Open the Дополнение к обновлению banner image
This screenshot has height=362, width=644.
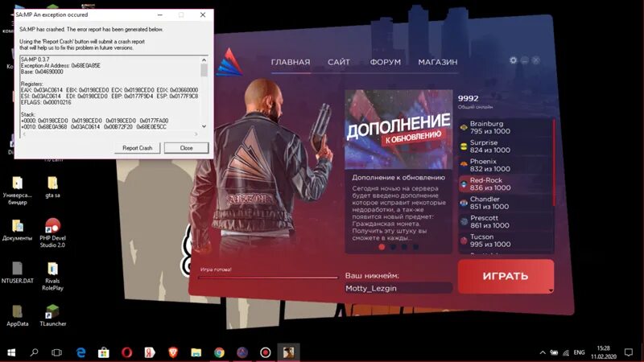click(x=398, y=130)
